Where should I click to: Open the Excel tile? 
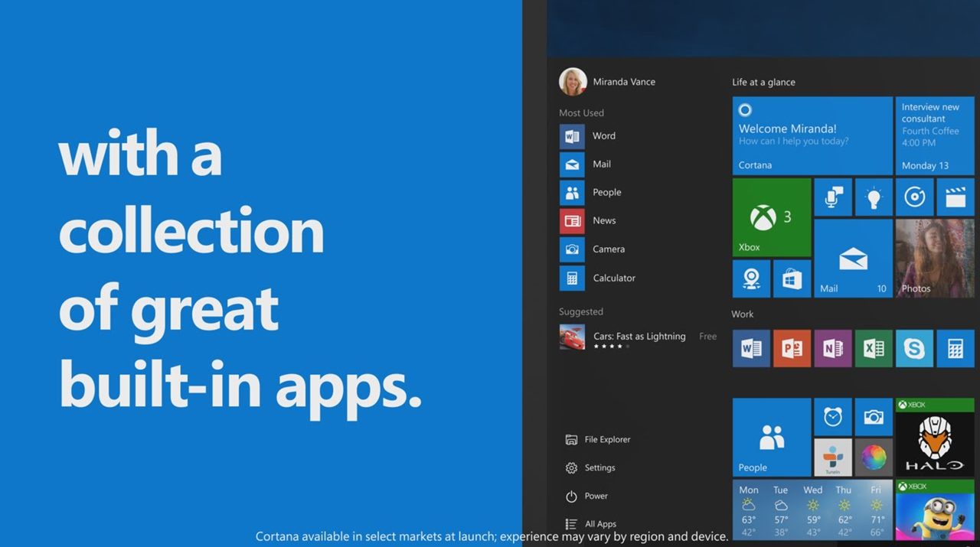874,349
